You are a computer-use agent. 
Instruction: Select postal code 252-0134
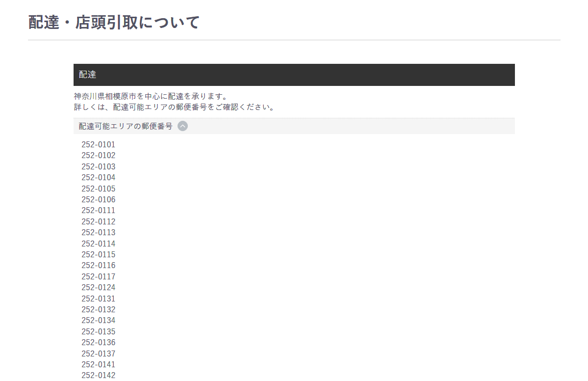point(98,321)
